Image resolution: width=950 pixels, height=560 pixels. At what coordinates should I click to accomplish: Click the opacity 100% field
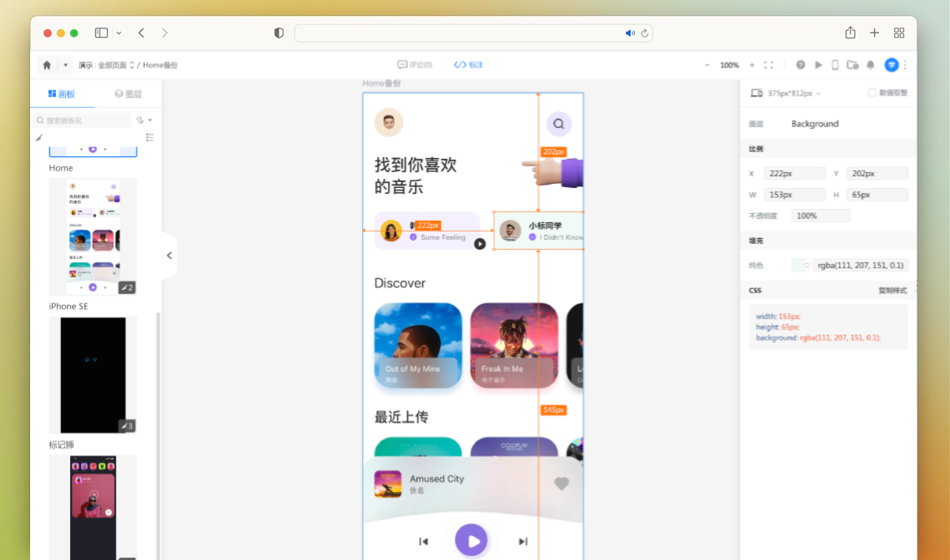click(820, 216)
